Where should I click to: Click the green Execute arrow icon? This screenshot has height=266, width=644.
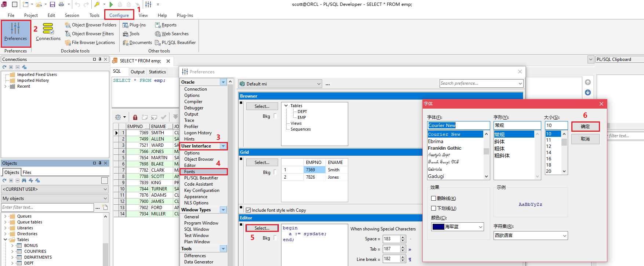111,4
